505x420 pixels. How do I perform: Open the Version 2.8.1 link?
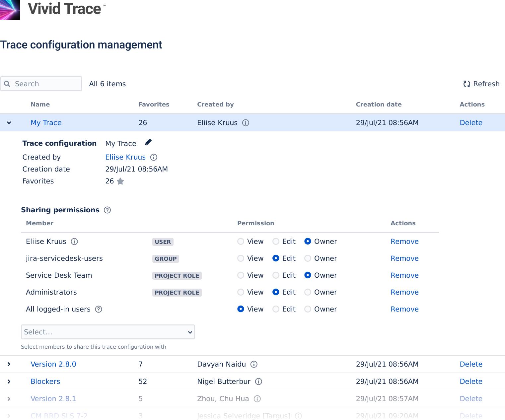[x=53, y=399]
